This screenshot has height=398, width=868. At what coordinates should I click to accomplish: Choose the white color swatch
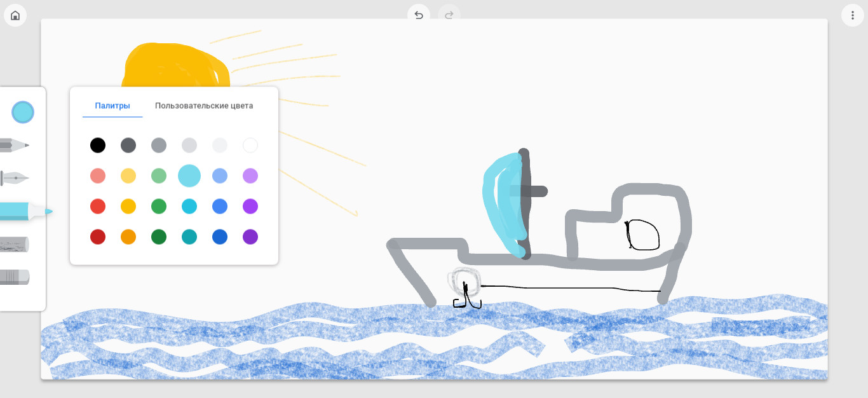250,146
